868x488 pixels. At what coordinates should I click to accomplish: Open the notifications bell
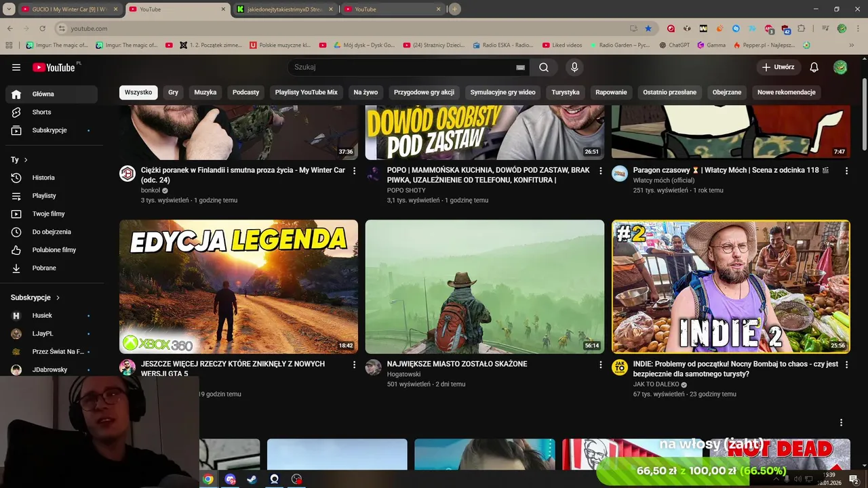click(814, 67)
